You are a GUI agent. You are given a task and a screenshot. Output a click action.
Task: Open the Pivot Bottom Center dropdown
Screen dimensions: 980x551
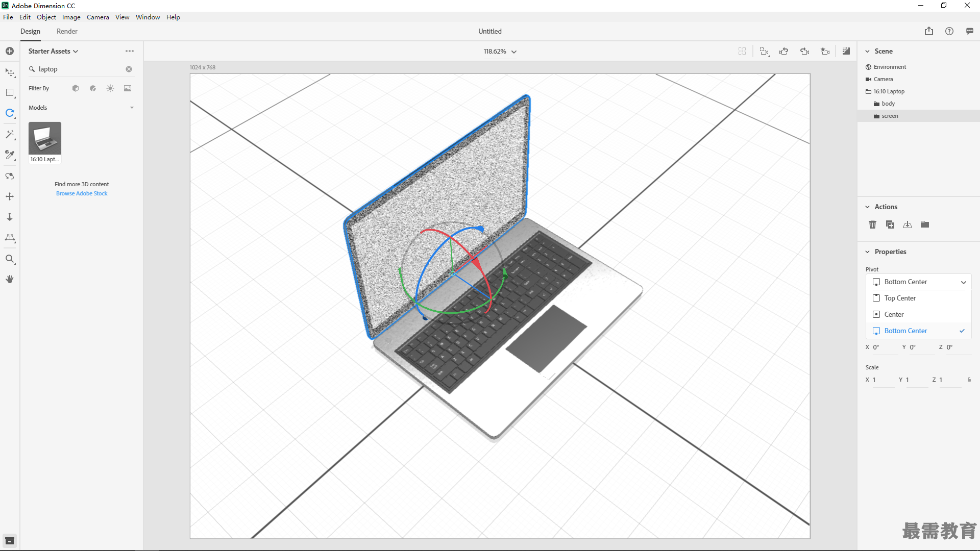(919, 282)
